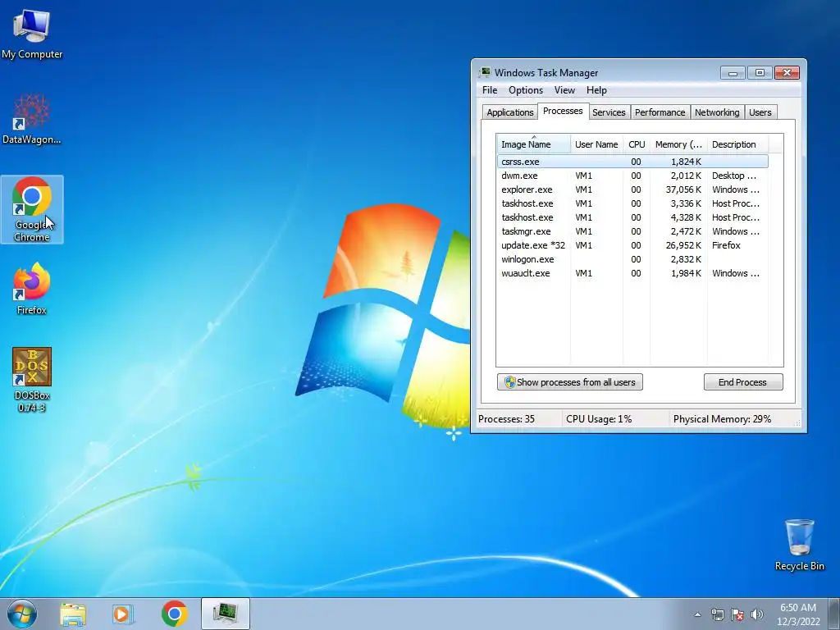This screenshot has width=840, height=630.
Task: Click the CPU Usage: 1% status entry
Action: click(x=599, y=419)
